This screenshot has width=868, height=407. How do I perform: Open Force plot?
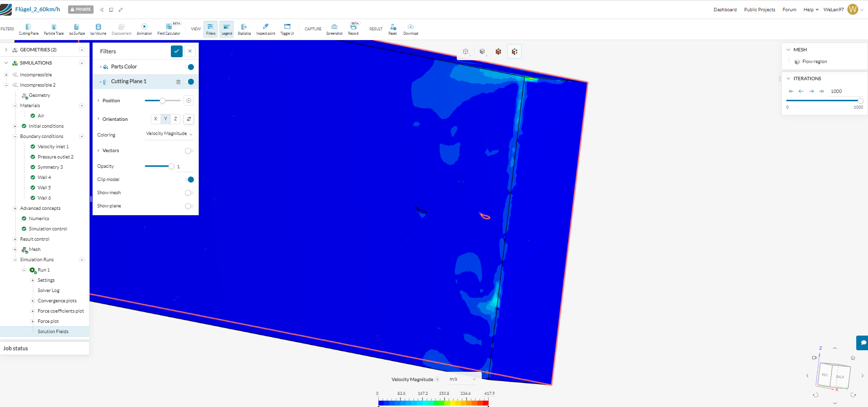[48, 321]
